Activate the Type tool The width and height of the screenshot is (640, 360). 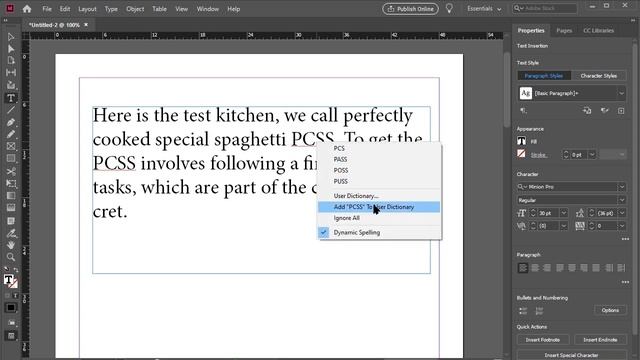click(x=11, y=98)
